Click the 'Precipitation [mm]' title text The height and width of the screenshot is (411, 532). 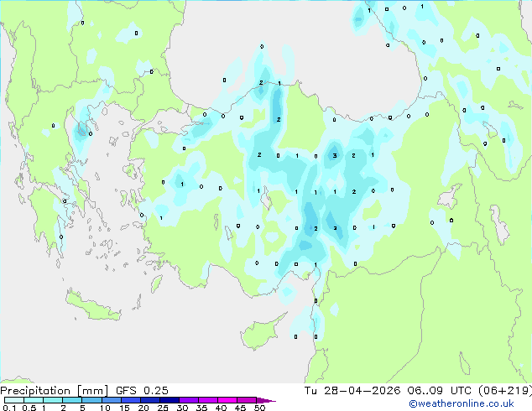55,391
